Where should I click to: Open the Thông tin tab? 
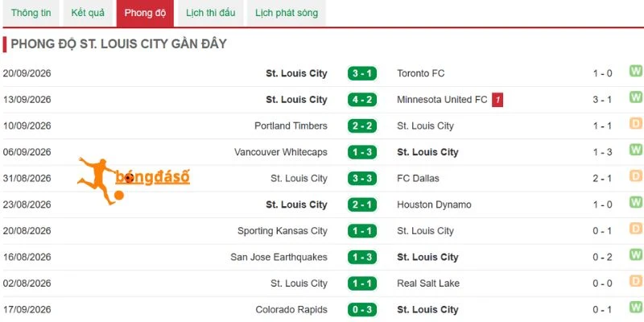(x=31, y=13)
